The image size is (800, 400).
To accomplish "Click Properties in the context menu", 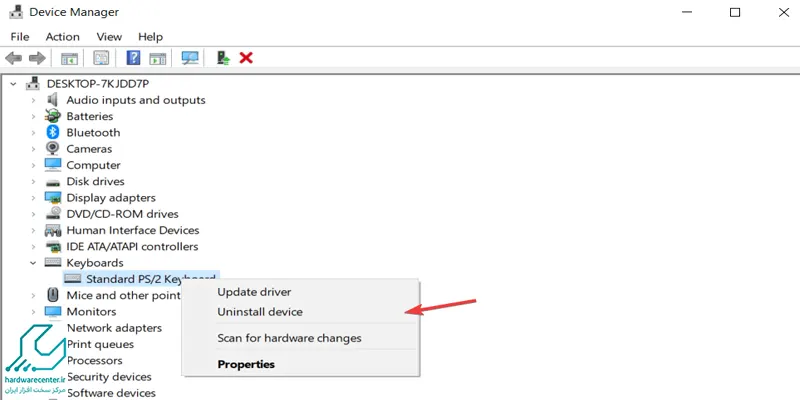I will tap(246, 364).
